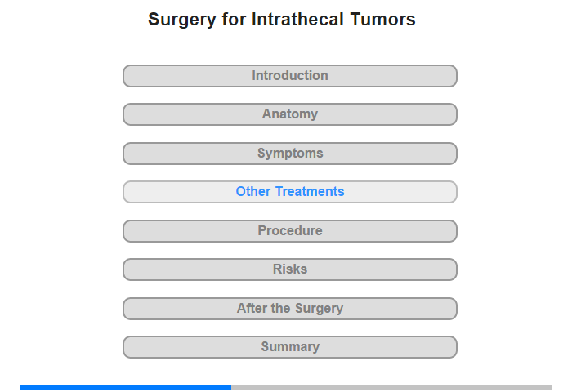View the Risks section
The width and height of the screenshot is (572, 392).
tap(289, 269)
